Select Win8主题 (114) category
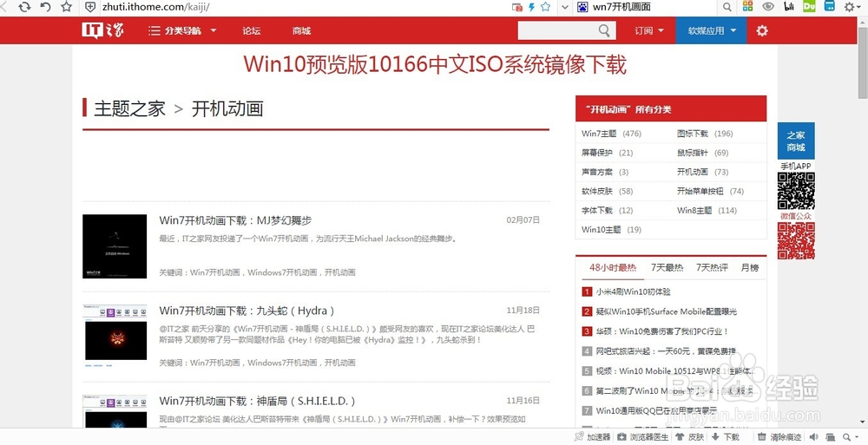 707,210
